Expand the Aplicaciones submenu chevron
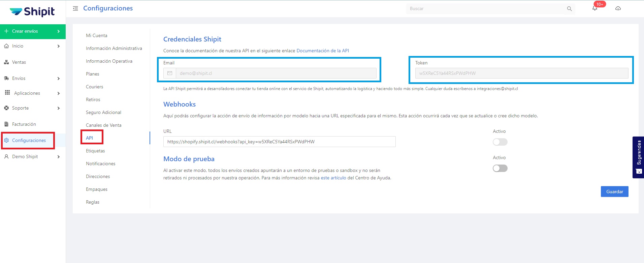The width and height of the screenshot is (644, 263). (59, 93)
